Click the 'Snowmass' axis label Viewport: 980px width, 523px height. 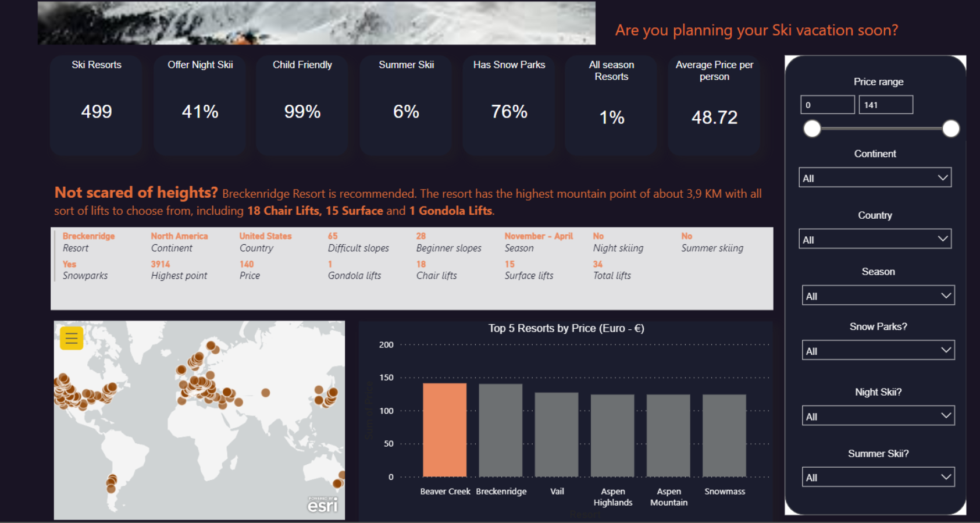(725, 492)
